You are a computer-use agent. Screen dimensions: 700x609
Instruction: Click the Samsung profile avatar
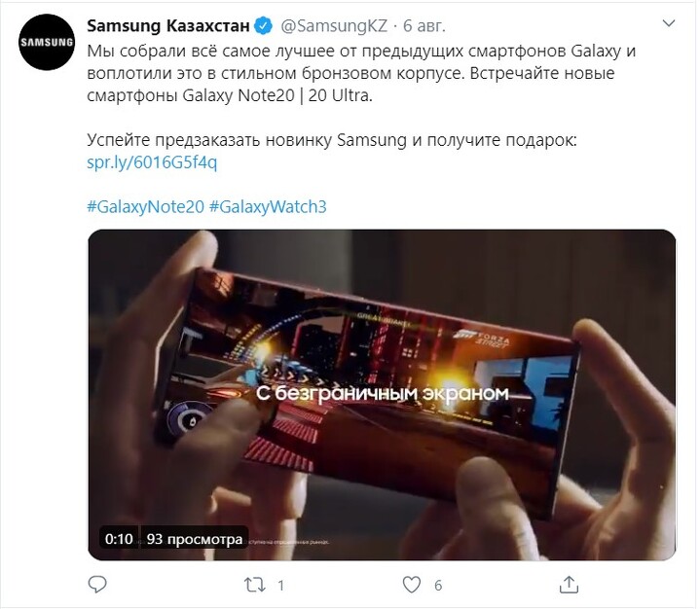click(47, 43)
